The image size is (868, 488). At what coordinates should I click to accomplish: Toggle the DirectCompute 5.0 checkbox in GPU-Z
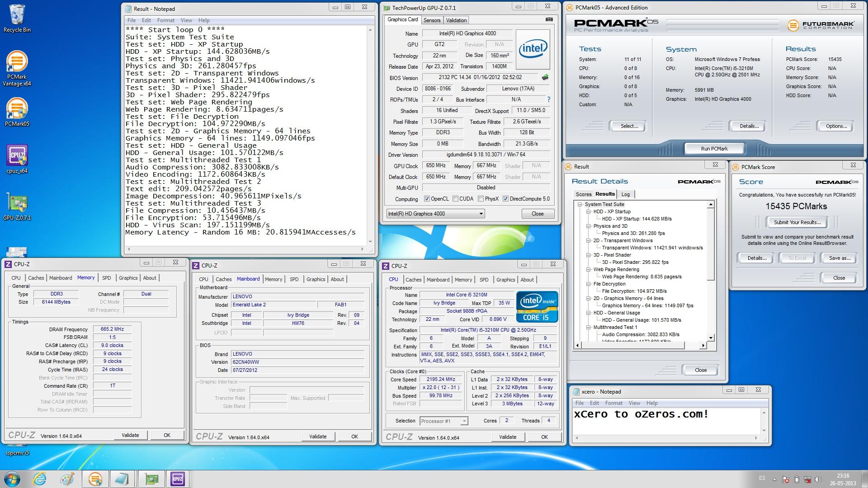tap(505, 199)
